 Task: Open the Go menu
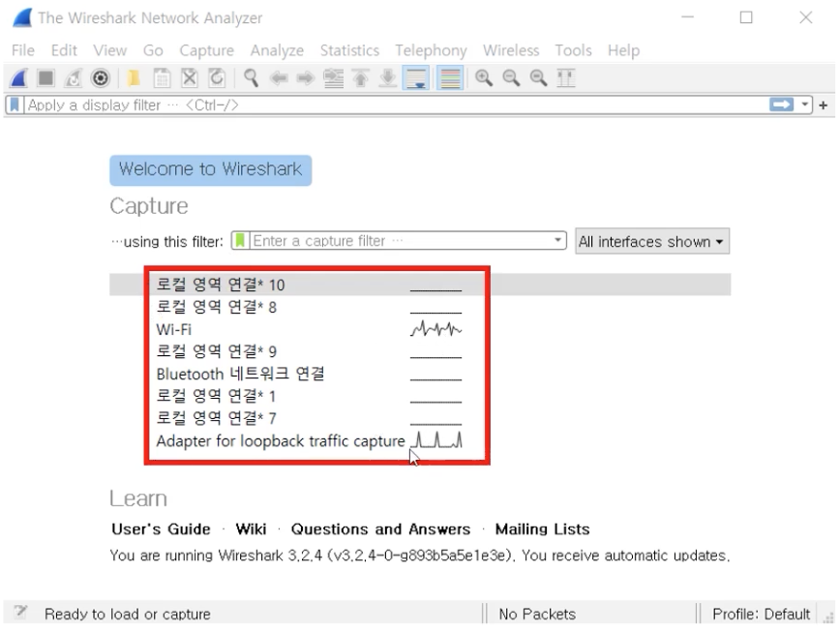tap(153, 50)
